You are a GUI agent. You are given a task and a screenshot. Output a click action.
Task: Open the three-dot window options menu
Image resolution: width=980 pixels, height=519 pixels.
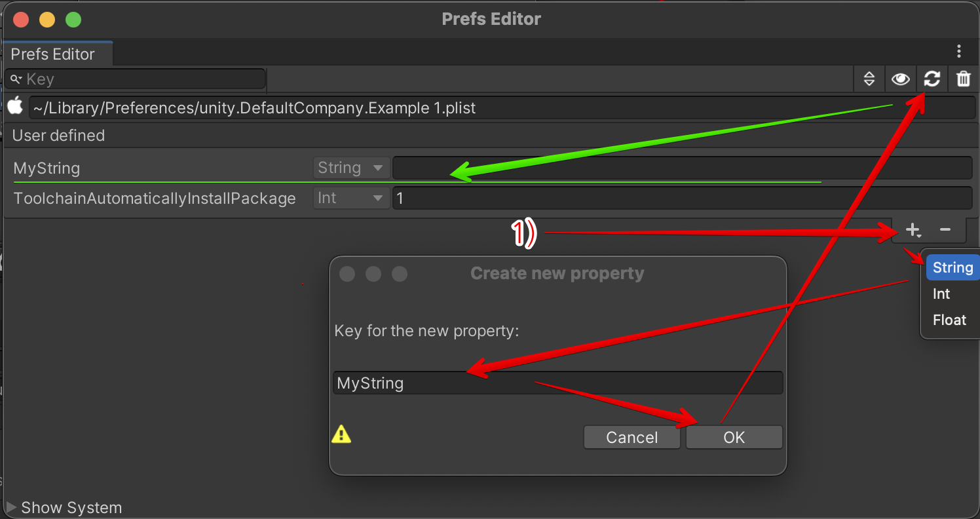coord(959,51)
